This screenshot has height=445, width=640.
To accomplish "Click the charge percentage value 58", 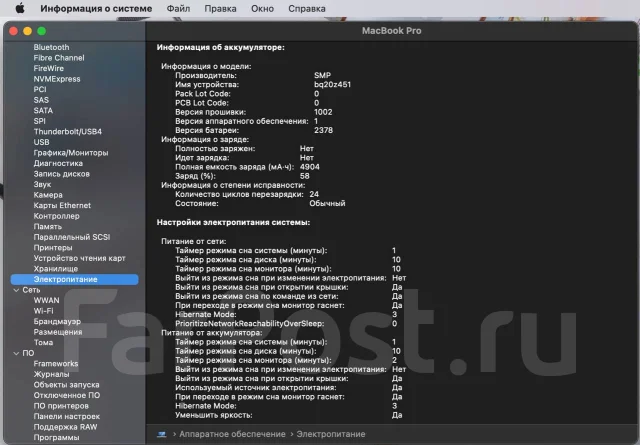I will point(304,176).
